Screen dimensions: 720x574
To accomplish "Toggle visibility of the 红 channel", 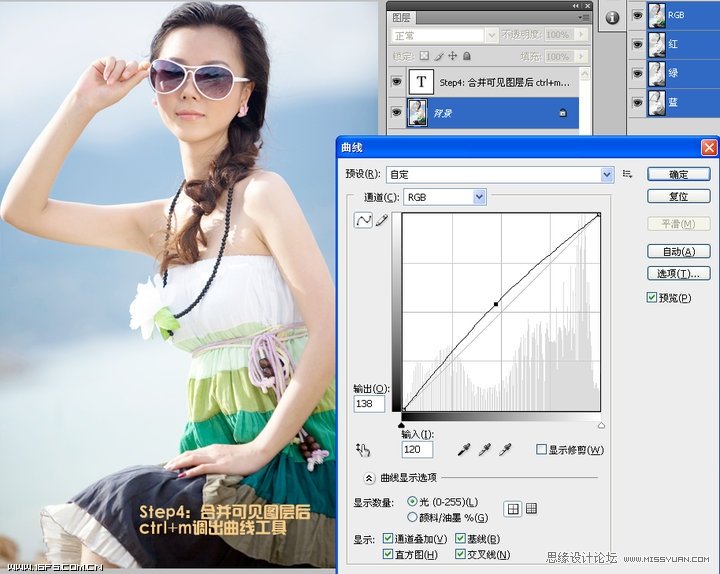I will click(x=637, y=45).
